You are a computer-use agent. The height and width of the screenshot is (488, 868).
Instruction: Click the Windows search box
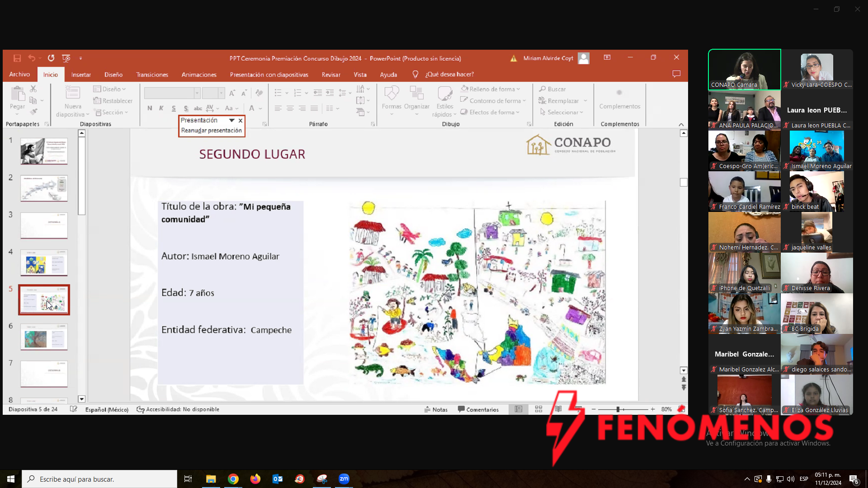99,479
